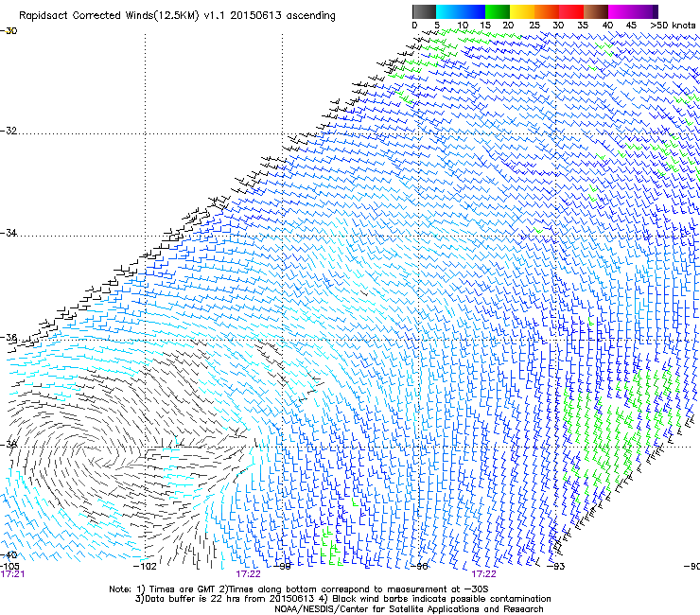Click the "Black wind barbs indicate possible contamination" note

(x=442, y=599)
